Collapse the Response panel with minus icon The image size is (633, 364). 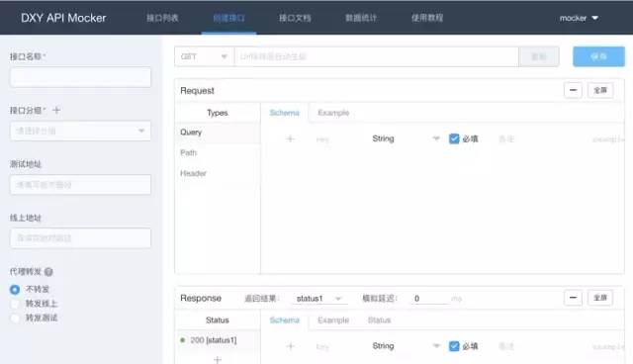(573, 298)
